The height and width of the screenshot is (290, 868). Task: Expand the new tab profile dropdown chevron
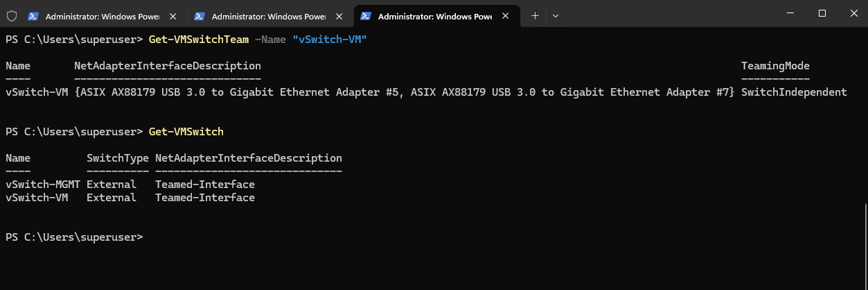pos(556,15)
